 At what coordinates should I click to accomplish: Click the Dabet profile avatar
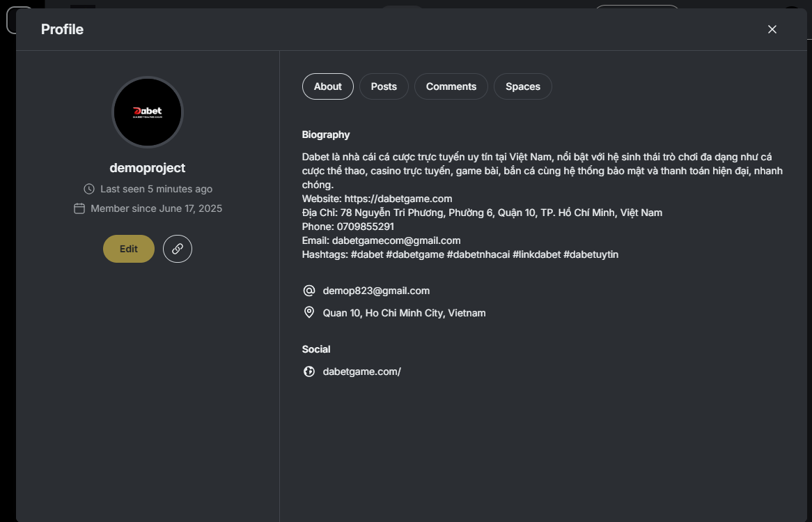tap(148, 112)
